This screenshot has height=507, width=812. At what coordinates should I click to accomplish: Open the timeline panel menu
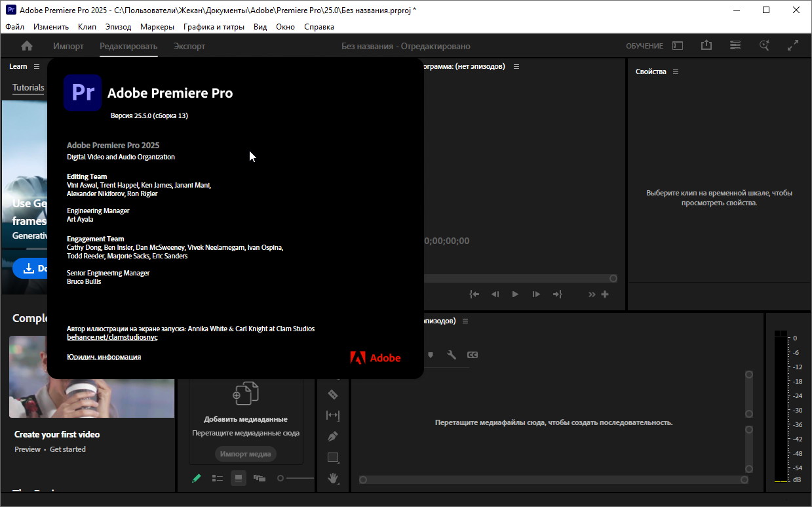pos(465,321)
